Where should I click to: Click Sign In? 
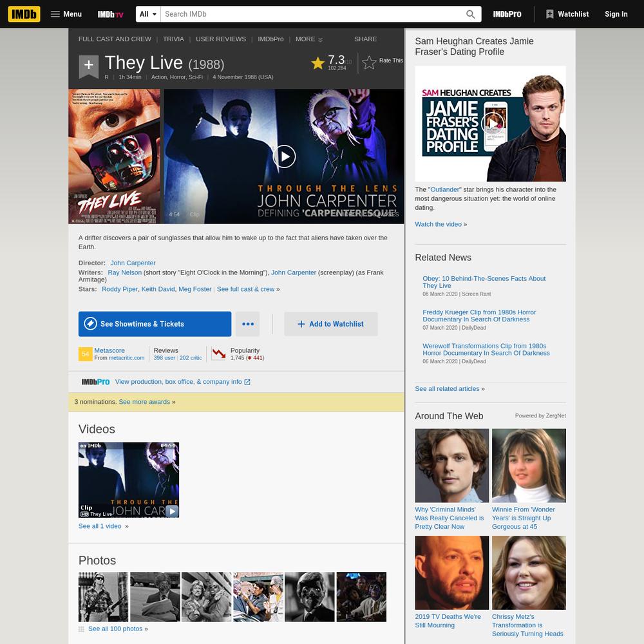click(x=616, y=14)
